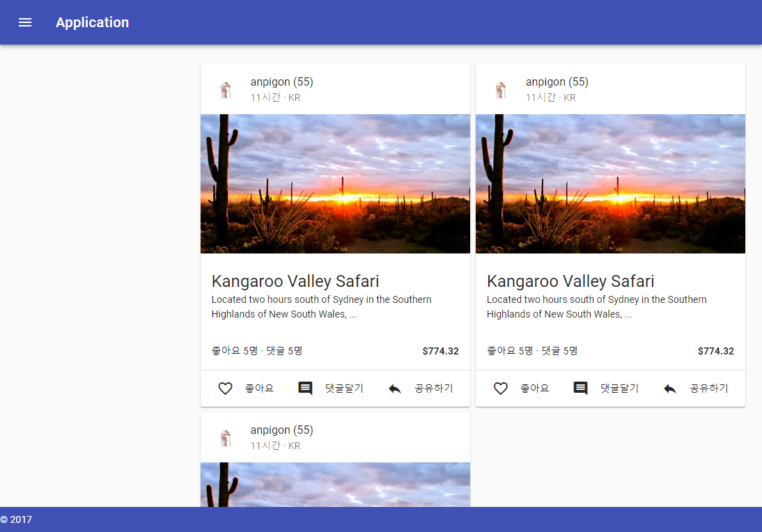The height and width of the screenshot is (532, 762).
Task: Click anpigon (55) name on second card
Action: pos(557,81)
